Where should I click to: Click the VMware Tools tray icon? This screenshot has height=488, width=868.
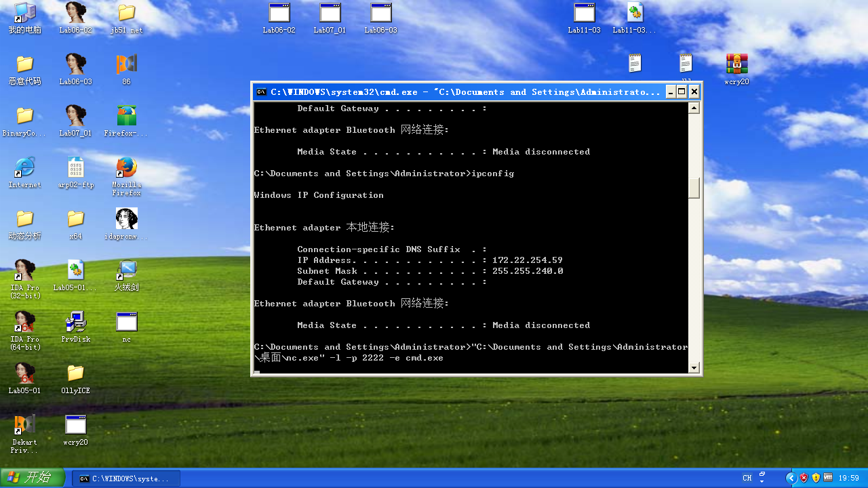[828, 478]
